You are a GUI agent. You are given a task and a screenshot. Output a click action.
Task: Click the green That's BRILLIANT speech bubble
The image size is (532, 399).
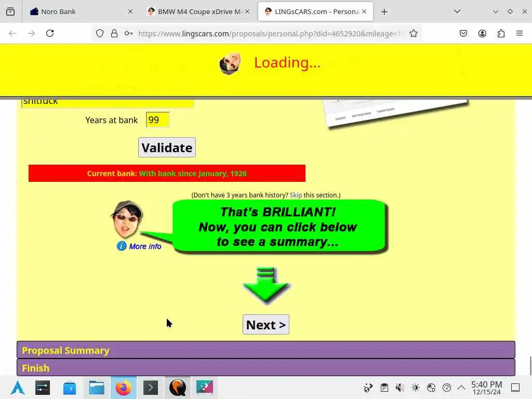coord(280,227)
